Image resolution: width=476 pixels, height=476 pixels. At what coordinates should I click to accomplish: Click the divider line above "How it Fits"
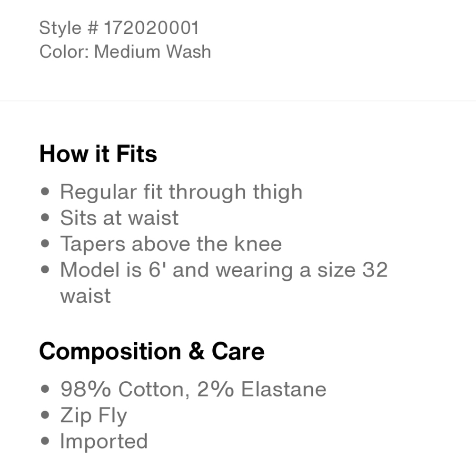coord(238,101)
